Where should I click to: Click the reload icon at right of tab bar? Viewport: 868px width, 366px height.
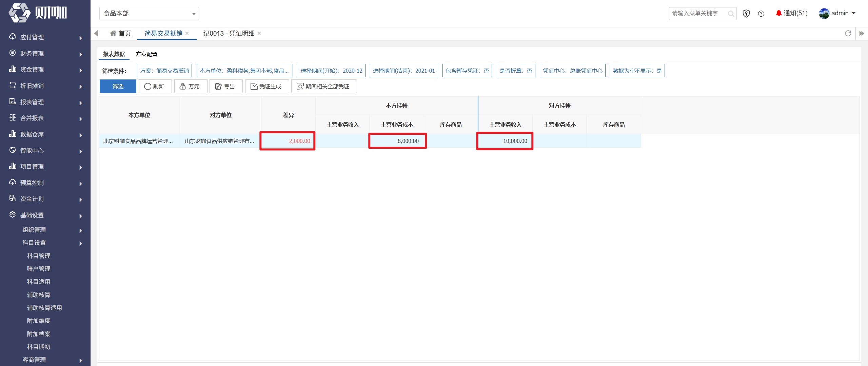(848, 33)
